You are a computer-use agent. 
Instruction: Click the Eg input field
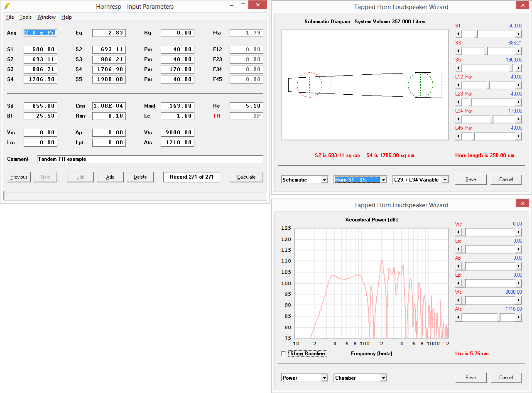[109, 33]
